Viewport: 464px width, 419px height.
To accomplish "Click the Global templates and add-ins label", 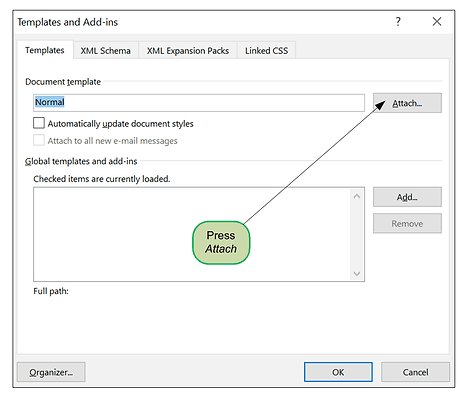I will (x=81, y=161).
